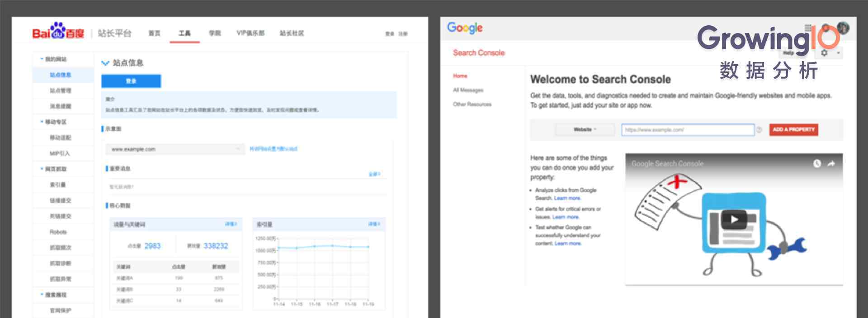This screenshot has width=868, height=318.
Task: Select 消息提醒 in the Baidu sidebar
Action: click(61, 106)
